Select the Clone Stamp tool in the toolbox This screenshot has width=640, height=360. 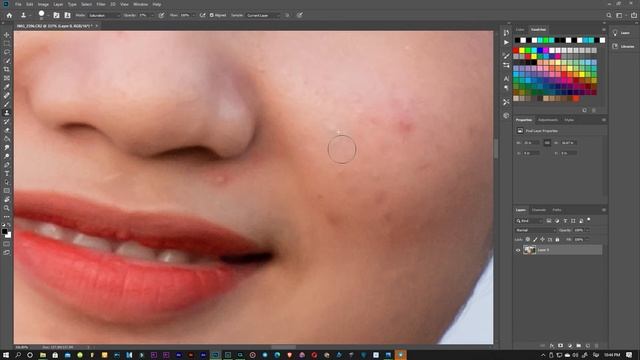(7, 113)
